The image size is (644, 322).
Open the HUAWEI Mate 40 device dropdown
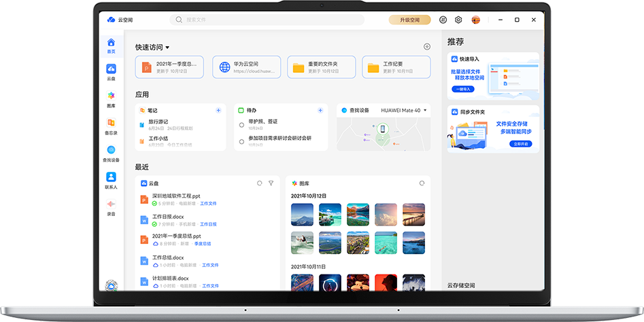(426, 110)
